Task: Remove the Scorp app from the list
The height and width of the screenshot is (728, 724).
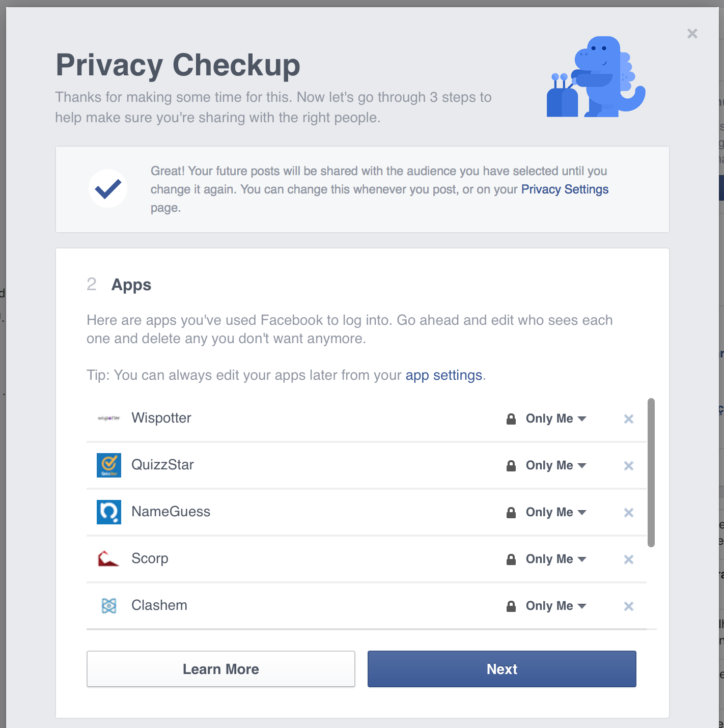Action: [x=629, y=559]
